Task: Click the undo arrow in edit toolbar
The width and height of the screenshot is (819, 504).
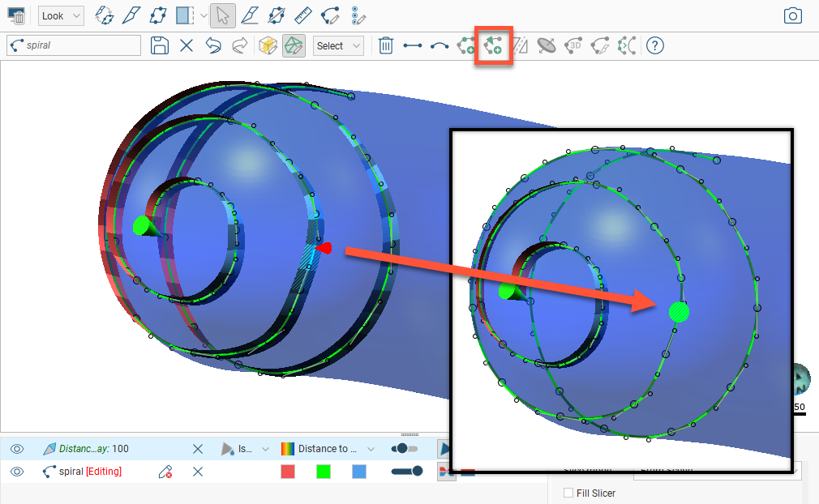Action: click(x=213, y=46)
